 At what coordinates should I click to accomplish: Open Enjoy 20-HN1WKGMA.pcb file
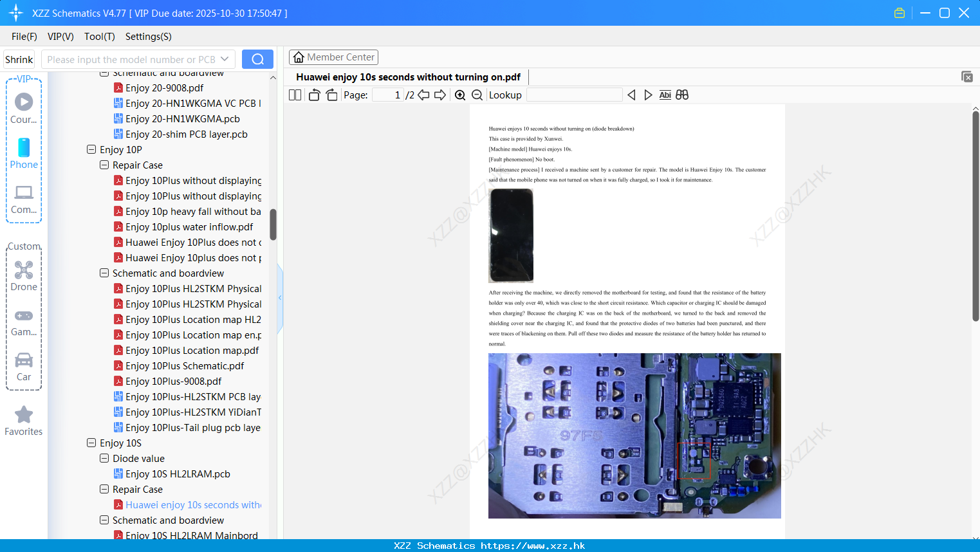[183, 118]
